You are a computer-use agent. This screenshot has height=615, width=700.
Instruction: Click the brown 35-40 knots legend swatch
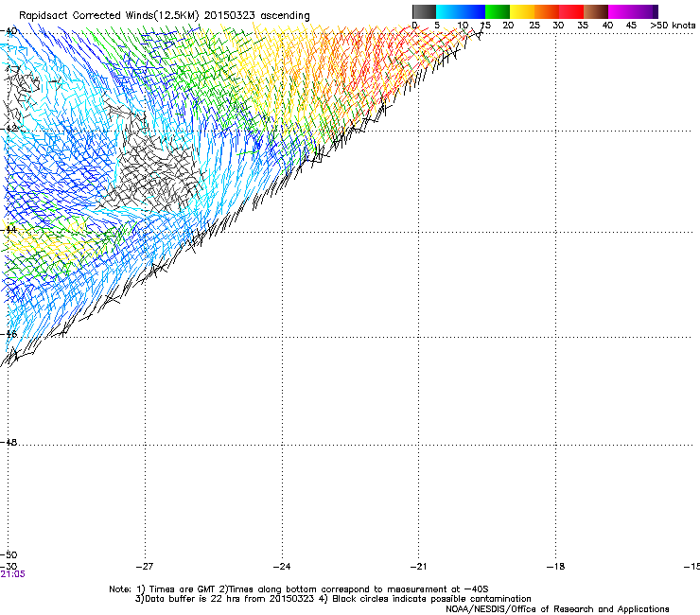pos(596,12)
